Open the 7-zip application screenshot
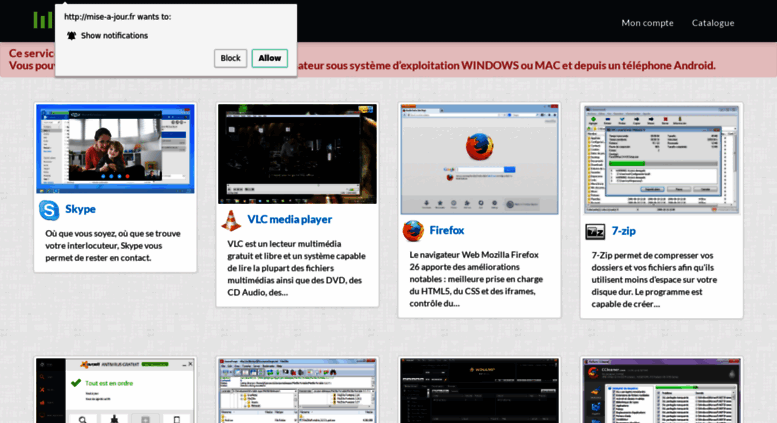Screen dimensions: 777x423 coord(662,159)
